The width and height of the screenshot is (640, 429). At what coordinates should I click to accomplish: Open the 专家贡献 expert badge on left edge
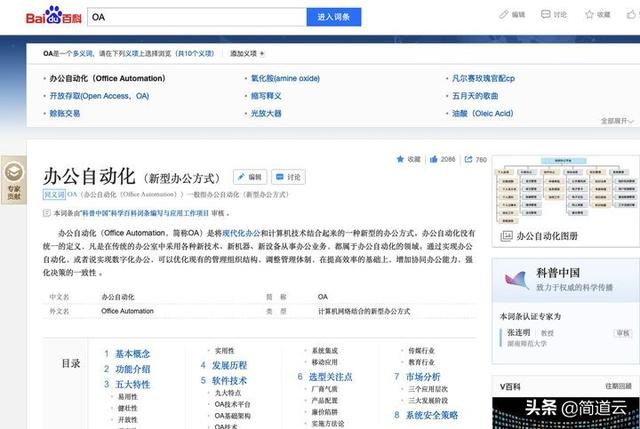[x=13, y=181]
